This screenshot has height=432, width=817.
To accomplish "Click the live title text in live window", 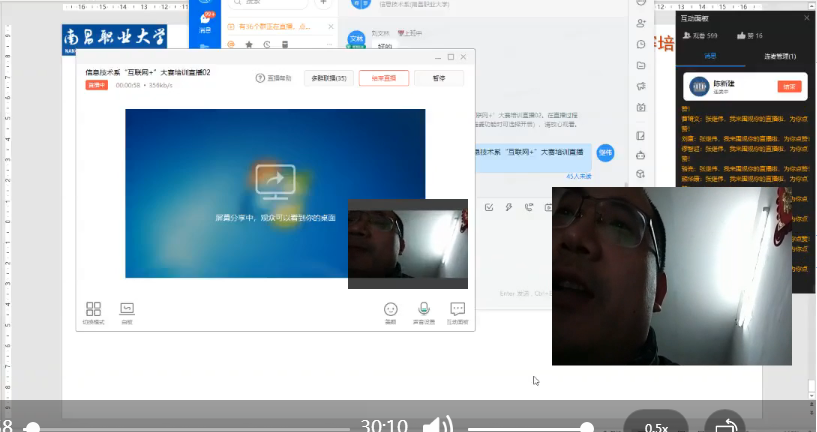I will (x=148, y=72).
